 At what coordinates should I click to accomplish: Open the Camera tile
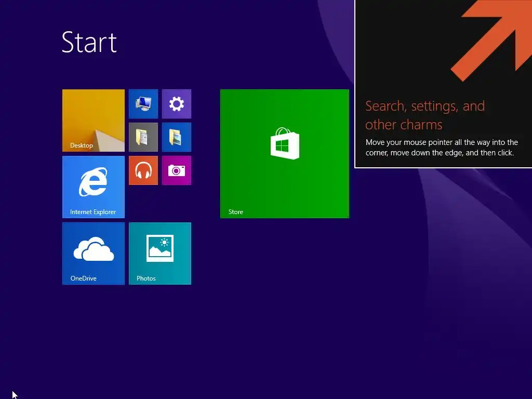pyautogui.click(x=177, y=170)
